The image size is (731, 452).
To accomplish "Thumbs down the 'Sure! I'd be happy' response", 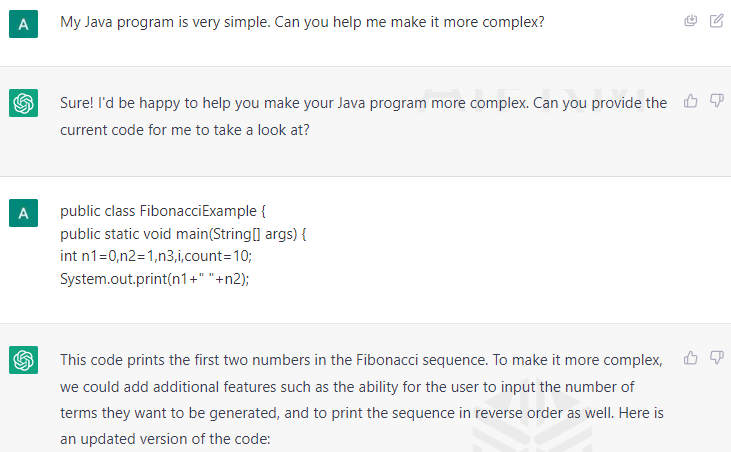I will [x=717, y=100].
